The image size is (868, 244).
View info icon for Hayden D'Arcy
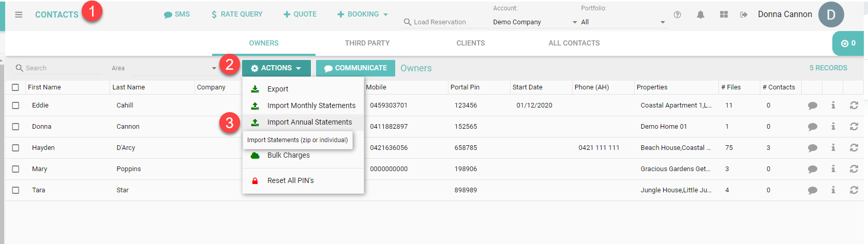pos(833,148)
